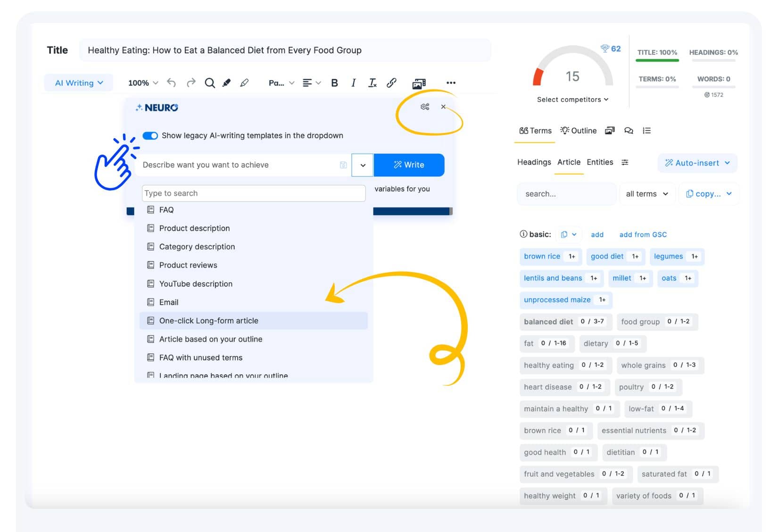
Task: Open the term filter sliders icon
Action: [x=625, y=162]
